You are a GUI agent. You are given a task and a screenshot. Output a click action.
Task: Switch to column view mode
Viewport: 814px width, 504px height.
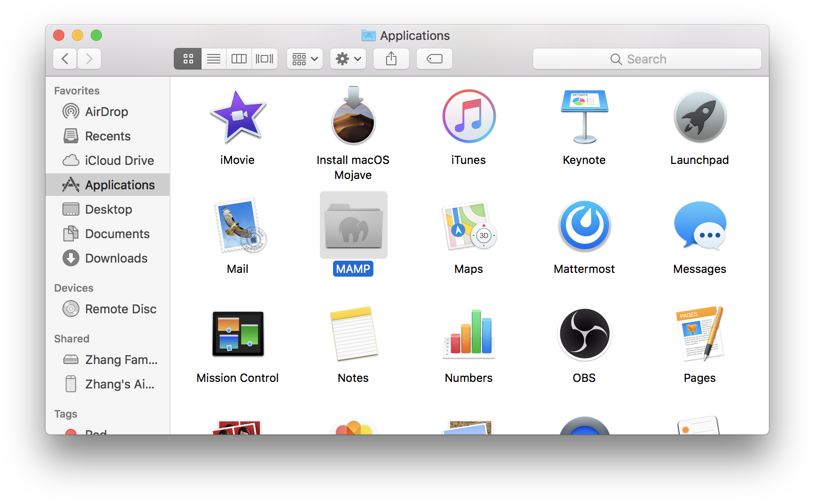[239, 59]
